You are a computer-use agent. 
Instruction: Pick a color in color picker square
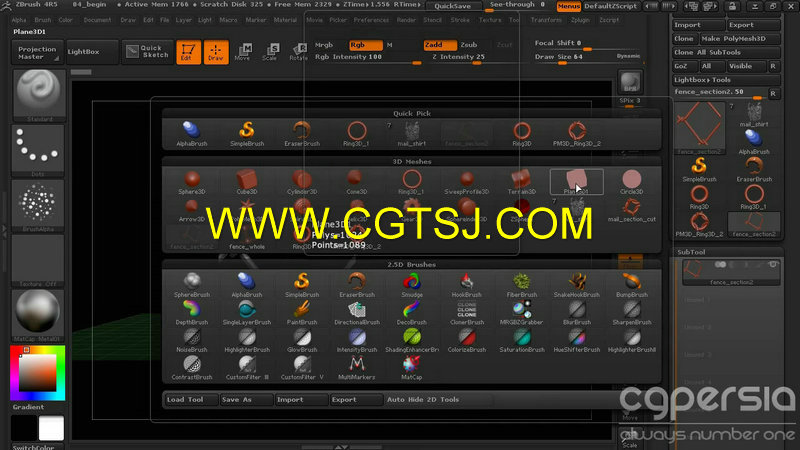click(37, 373)
